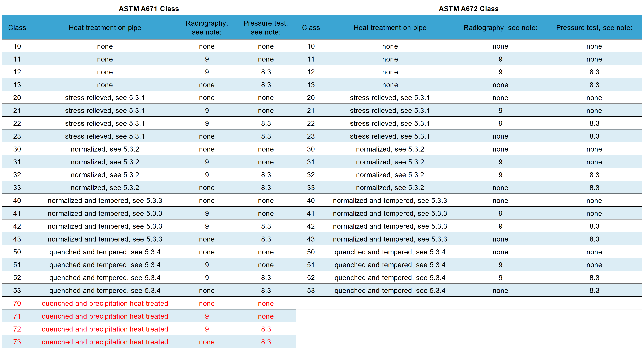
Task: Select the ASTM A671 Class title cell
Action: [149, 9]
